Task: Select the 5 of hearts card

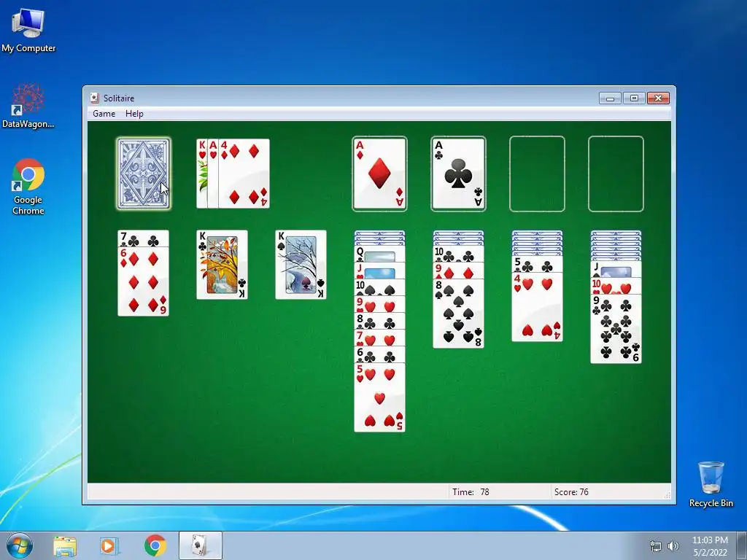Action: (x=379, y=397)
